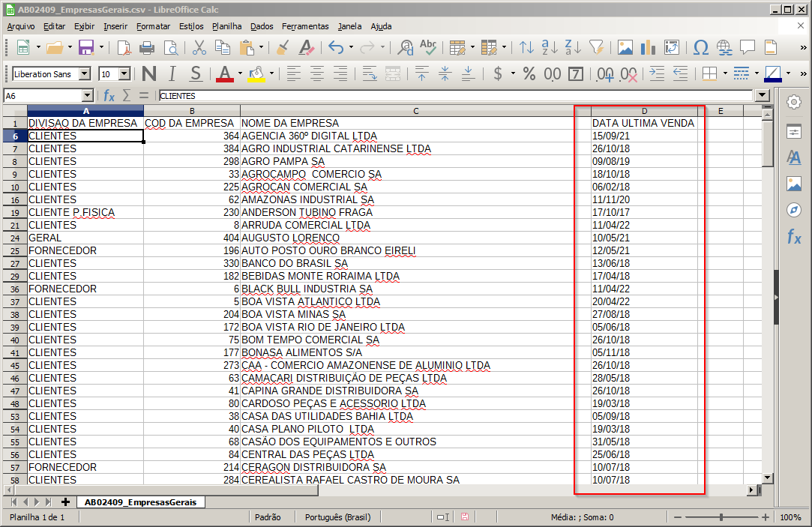The width and height of the screenshot is (812, 527).
Task: Paste from clipboard icon
Action: [x=247, y=48]
